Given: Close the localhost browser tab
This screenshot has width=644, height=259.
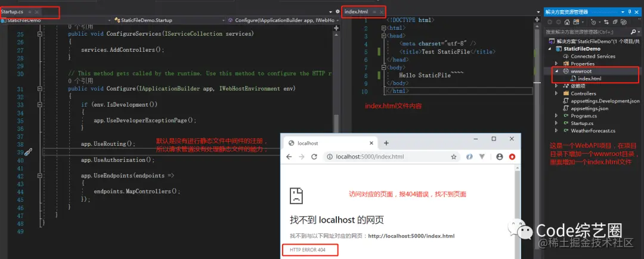Looking at the screenshot, I should coord(371,143).
